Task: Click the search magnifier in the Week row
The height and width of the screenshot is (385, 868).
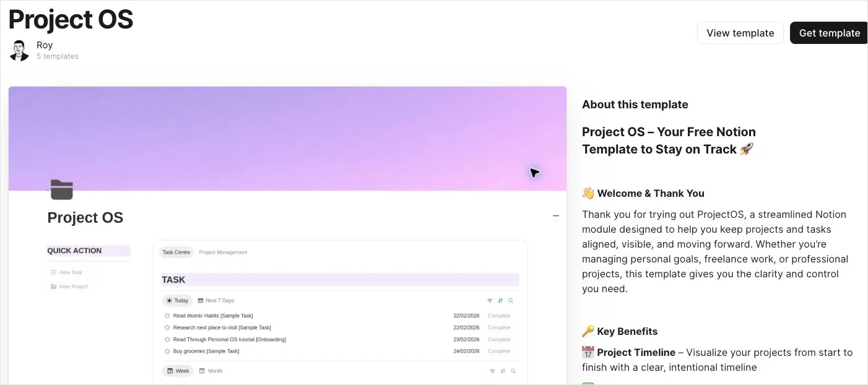Action: [513, 371]
